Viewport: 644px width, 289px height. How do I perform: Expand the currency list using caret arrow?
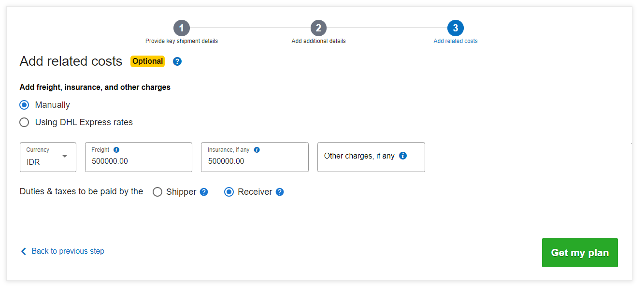[65, 156]
